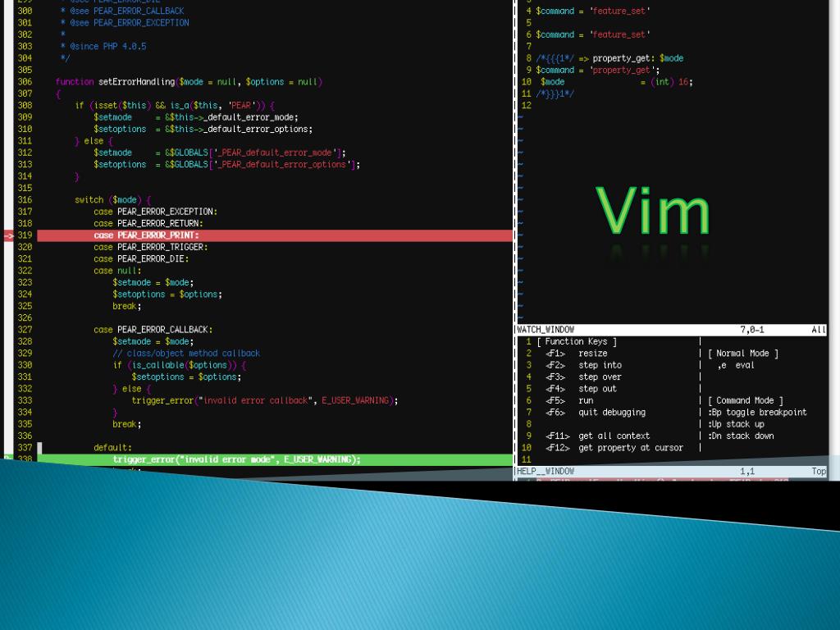Click the '/*}}}1*/' fold end marker
840x630 pixels.
click(x=555, y=94)
